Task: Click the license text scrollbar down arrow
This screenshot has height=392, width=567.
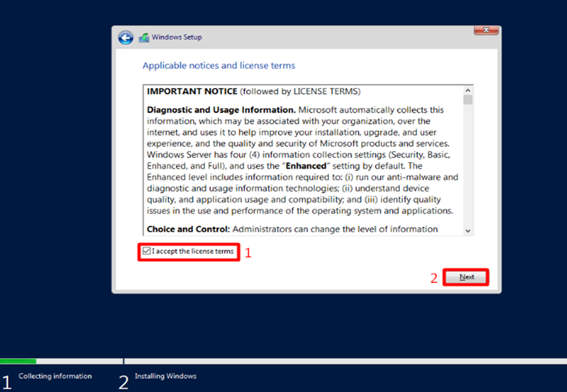Action: (x=468, y=231)
